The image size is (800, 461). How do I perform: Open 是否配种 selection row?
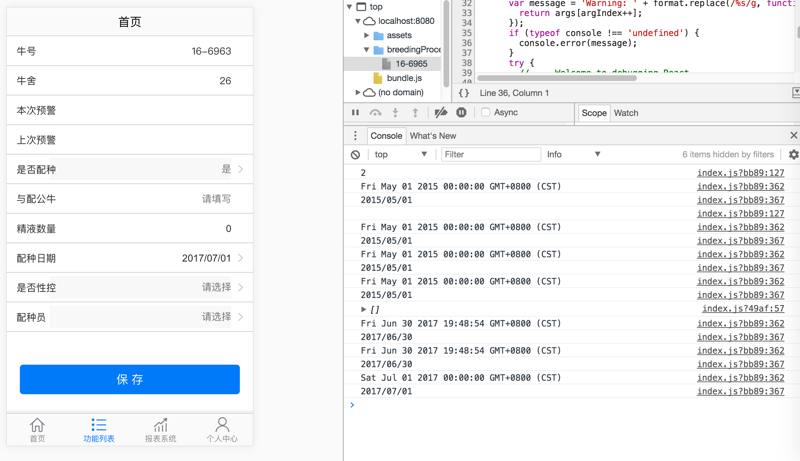130,169
